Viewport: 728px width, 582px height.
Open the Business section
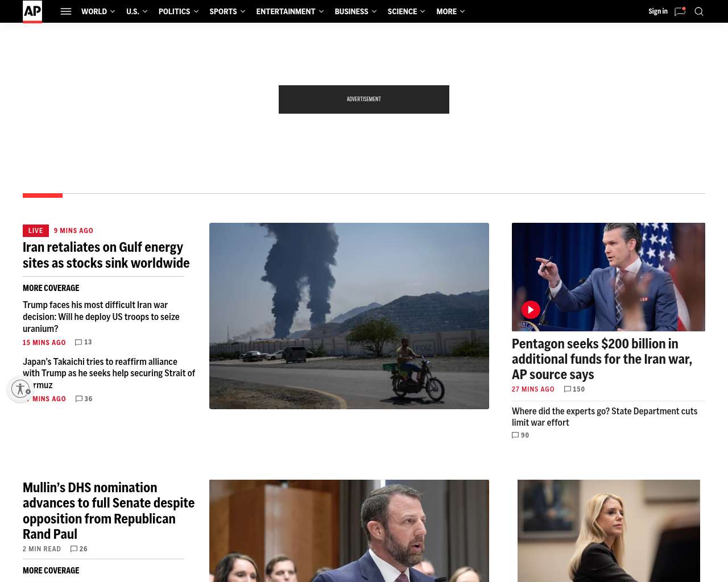tap(351, 11)
